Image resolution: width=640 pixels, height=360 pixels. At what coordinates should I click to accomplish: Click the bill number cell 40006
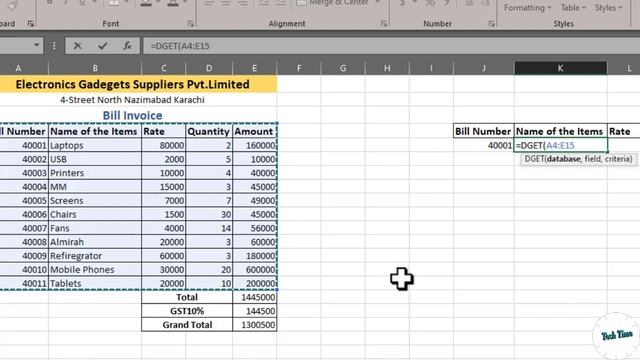click(24, 214)
